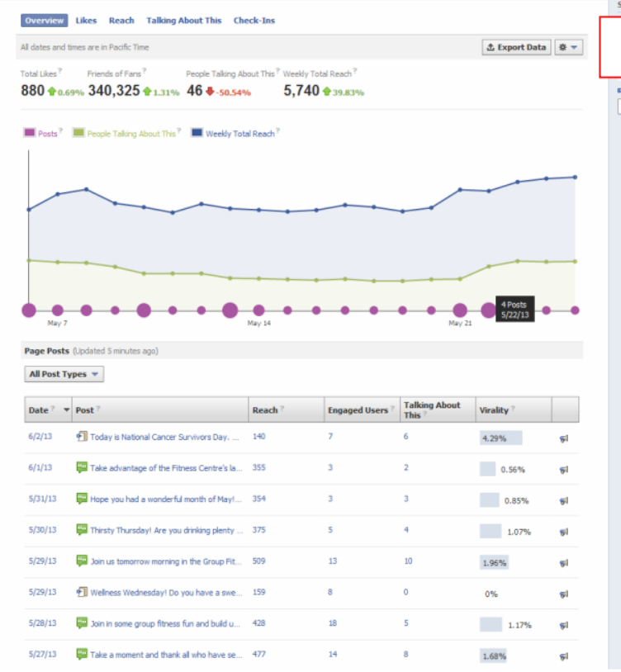Open the gear settings dropdown beside Export Data
The image size is (621, 672).
[568, 47]
